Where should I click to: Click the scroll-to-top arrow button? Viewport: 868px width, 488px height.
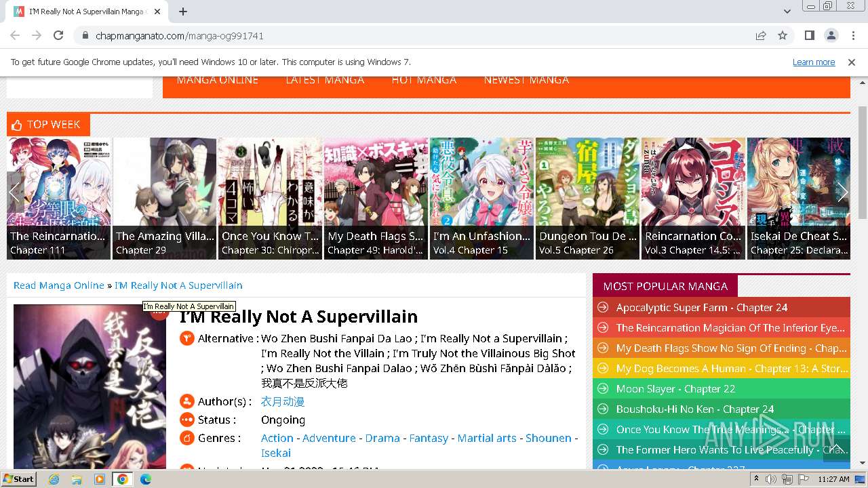click(x=836, y=449)
